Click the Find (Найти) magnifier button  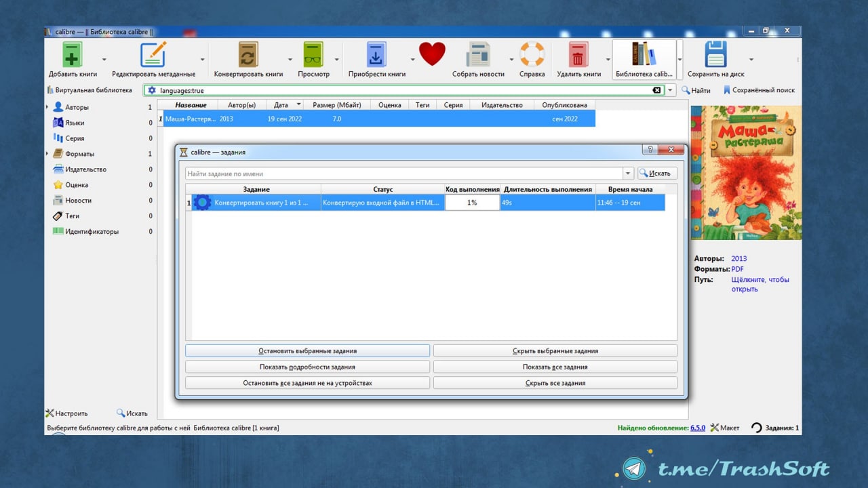pyautogui.click(x=696, y=90)
